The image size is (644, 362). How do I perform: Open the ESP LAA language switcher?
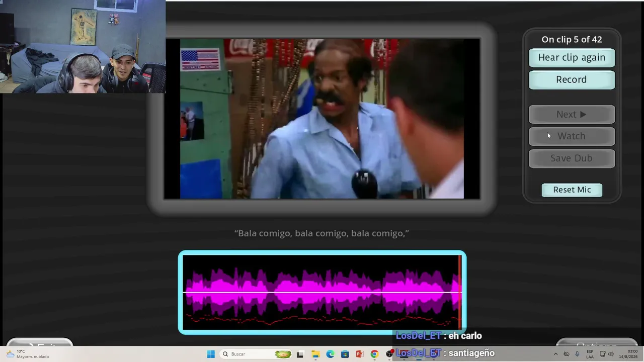590,354
